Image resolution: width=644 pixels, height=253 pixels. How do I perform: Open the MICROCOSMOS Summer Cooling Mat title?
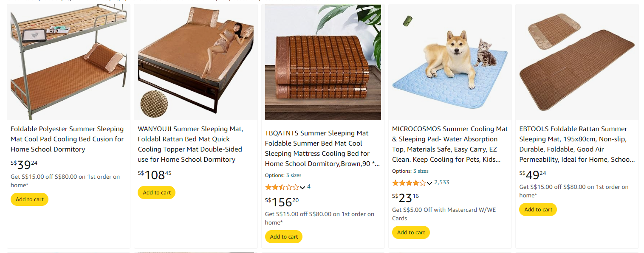tap(450, 144)
